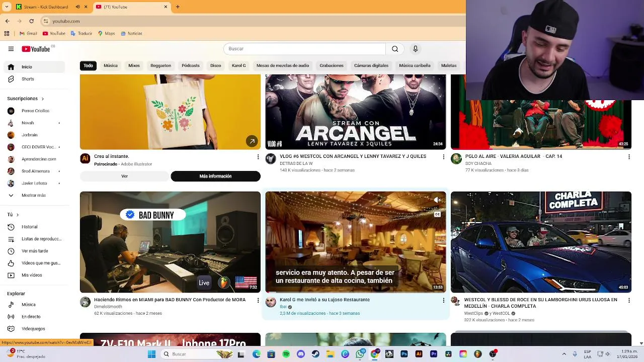The height and width of the screenshot is (362, 644).
Task: Open Chrome tab search dropdown
Action: pos(7,7)
